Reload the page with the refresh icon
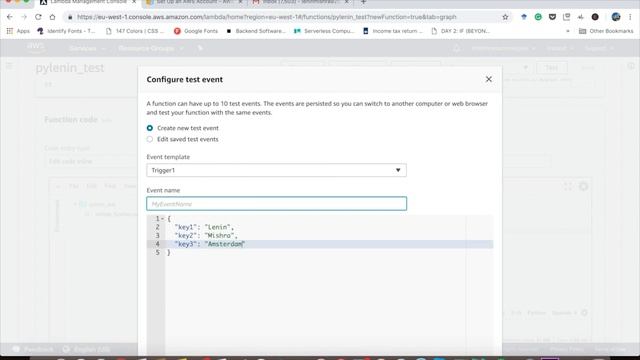This screenshot has width=640, height=360. tap(38, 17)
